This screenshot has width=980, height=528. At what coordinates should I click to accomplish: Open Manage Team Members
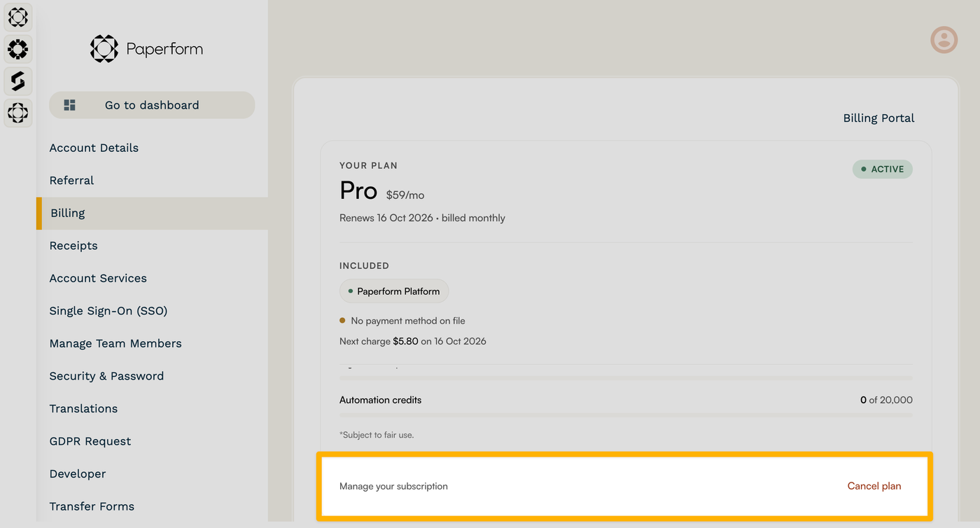tap(115, 343)
